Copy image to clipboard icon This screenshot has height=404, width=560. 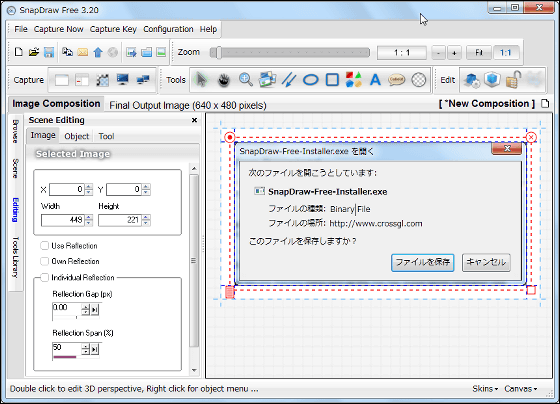pos(68,52)
